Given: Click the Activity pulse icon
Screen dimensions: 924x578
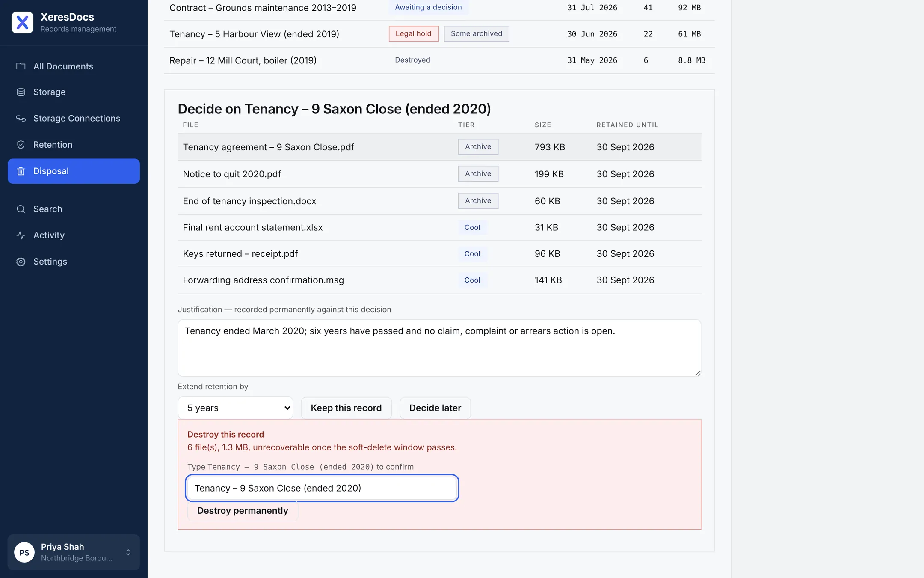Looking at the screenshot, I should 21,235.
